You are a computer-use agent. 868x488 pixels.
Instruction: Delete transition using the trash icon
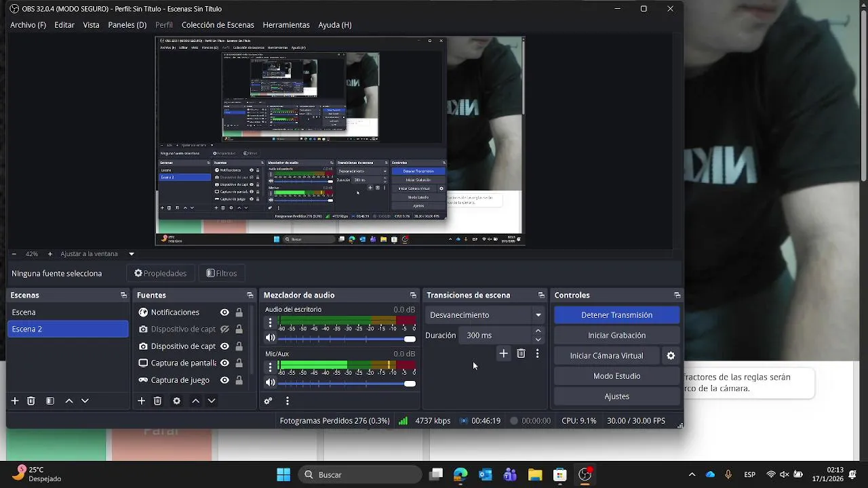click(521, 353)
